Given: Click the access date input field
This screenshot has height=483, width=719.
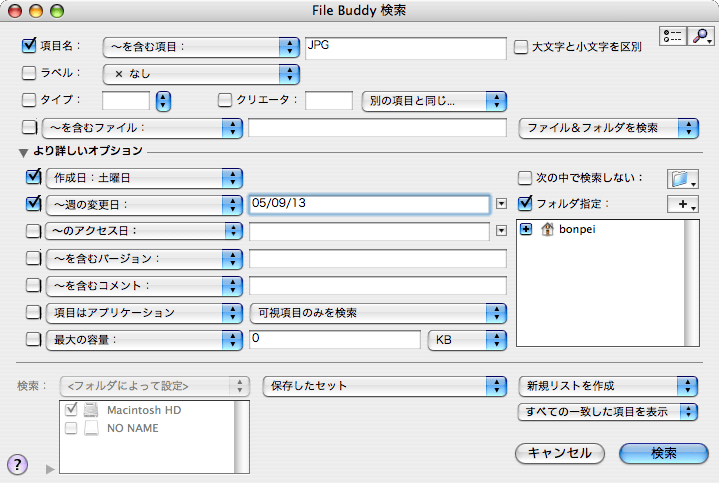Looking at the screenshot, I should (370, 231).
